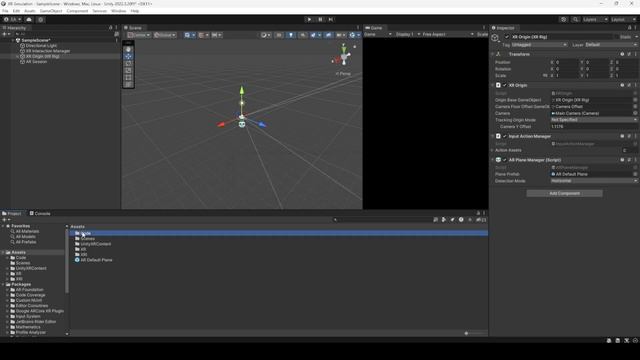Toggle the Static checkbox in Inspector
This screenshot has height=360, width=640.
[616, 37]
